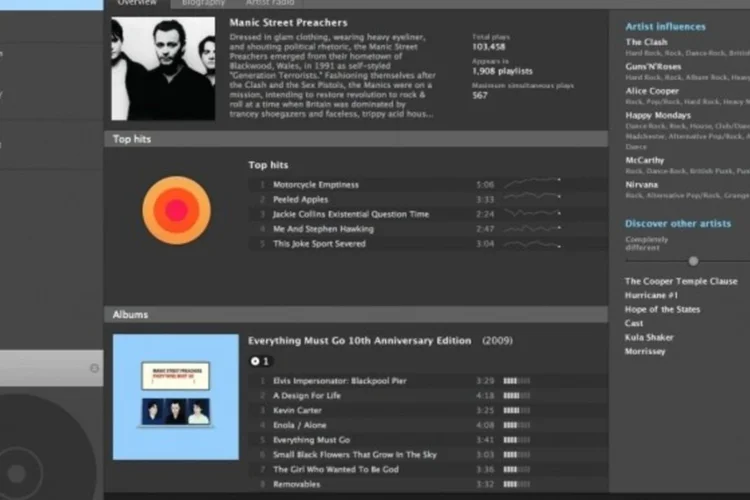Image resolution: width=750 pixels, height=500 pixels.
Task: Click popularity graph for Peeled Apples
Action: click(532, 197)
